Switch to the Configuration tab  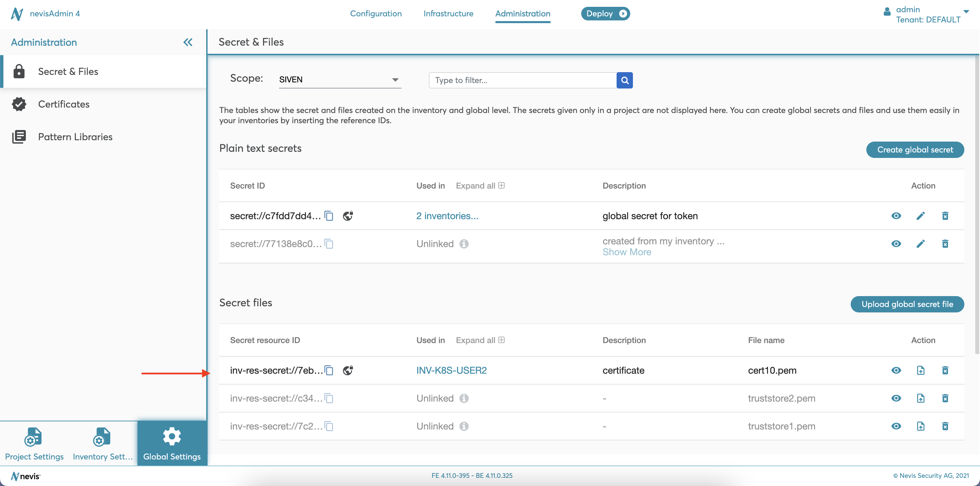(375, 14)
